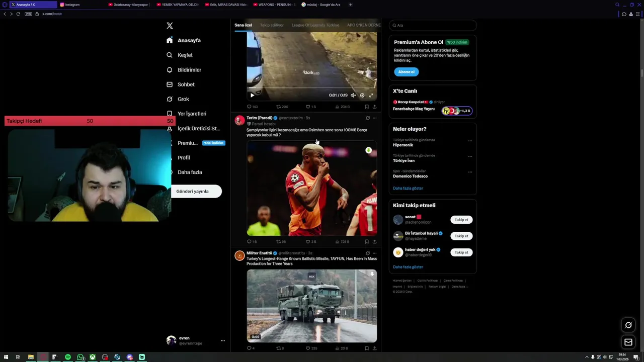Click the Abone ol premium button
Image resolution: width=644 pixels, height=362 pixels.
coord(406,72)
